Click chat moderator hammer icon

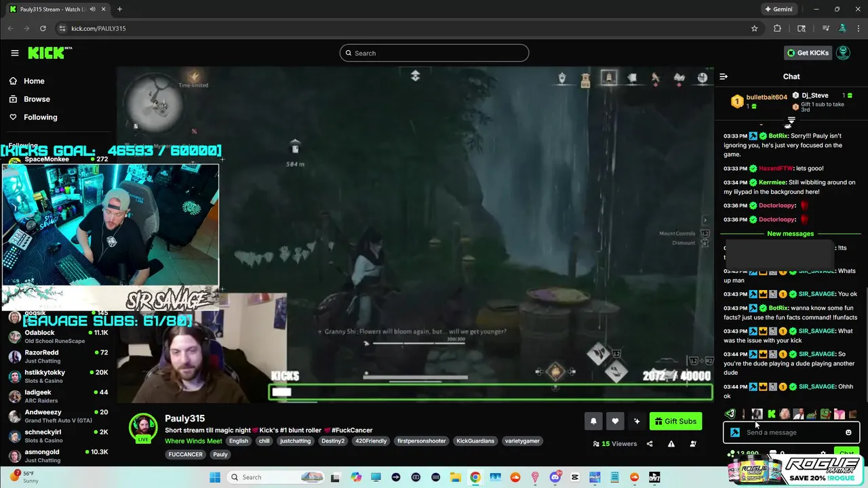(735, 432)
